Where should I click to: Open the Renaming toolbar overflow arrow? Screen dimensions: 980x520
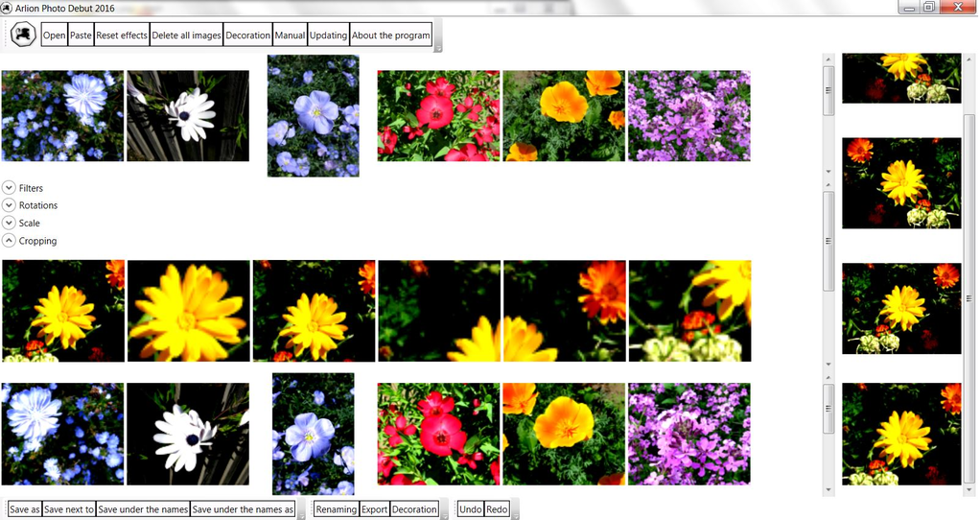coord(444,516)
